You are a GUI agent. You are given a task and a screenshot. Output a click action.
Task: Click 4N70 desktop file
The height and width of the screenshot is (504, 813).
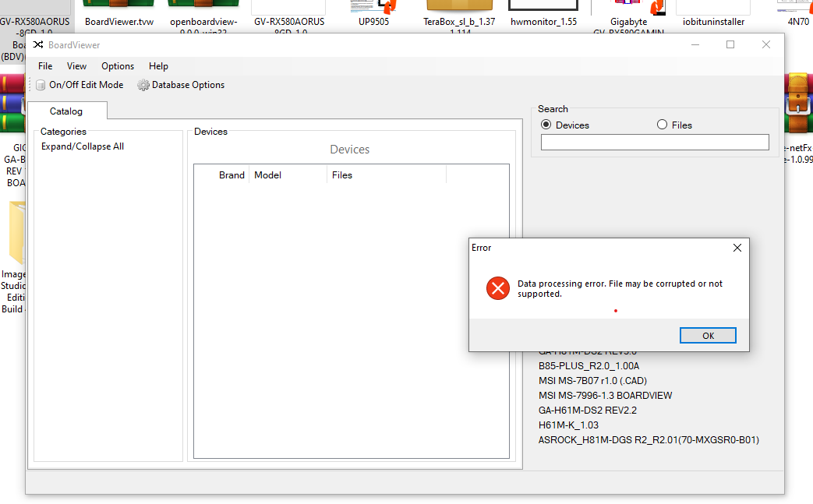click(x=797, y=15)
